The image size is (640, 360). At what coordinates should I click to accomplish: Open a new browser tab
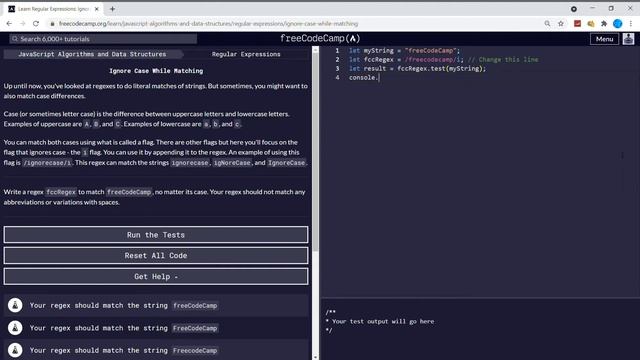(x=112, y=9)
